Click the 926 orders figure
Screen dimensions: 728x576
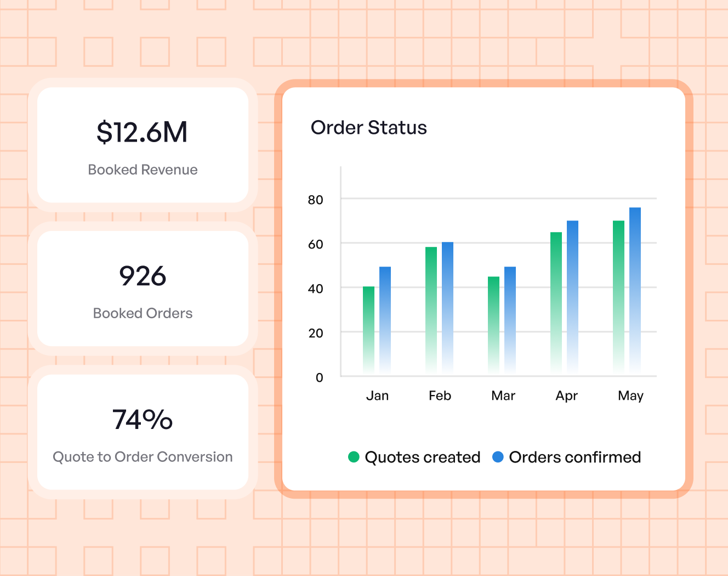point(143,276)
